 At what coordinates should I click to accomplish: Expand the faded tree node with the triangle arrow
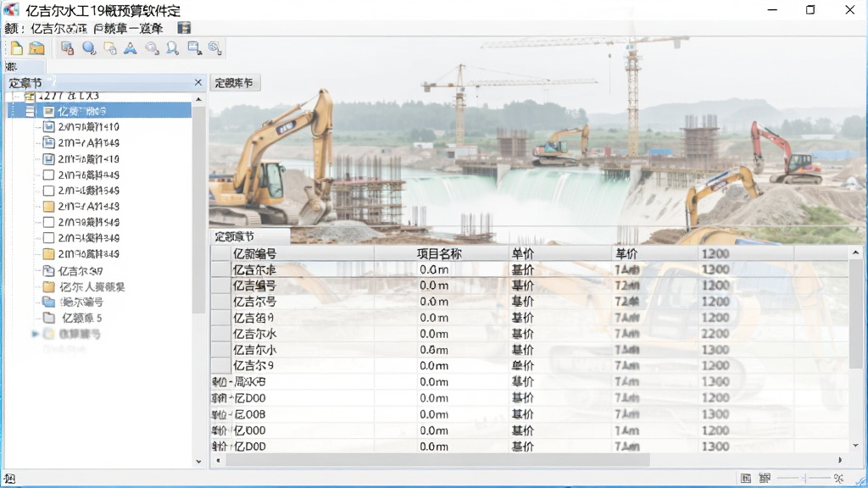coord(35,334)
